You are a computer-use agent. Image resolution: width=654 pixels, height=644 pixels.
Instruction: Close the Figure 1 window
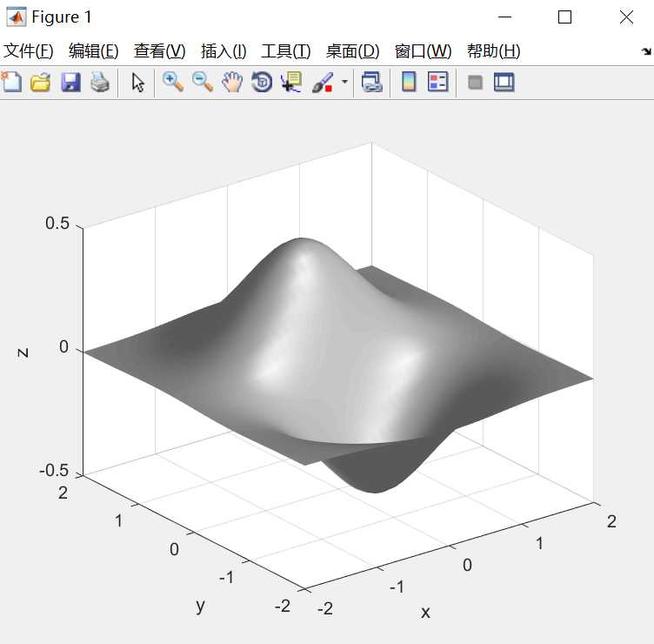pyautogui.click(x=626, y=17)
